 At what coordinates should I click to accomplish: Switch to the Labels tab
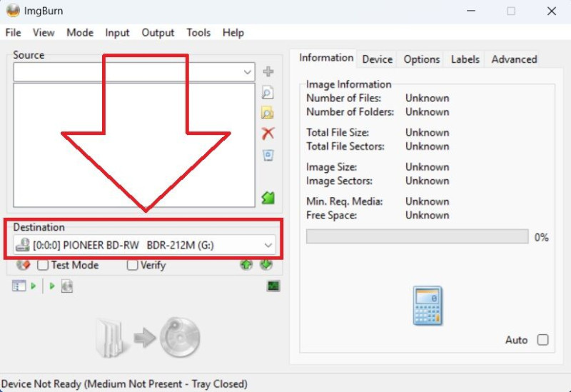[x=465, y=59]
